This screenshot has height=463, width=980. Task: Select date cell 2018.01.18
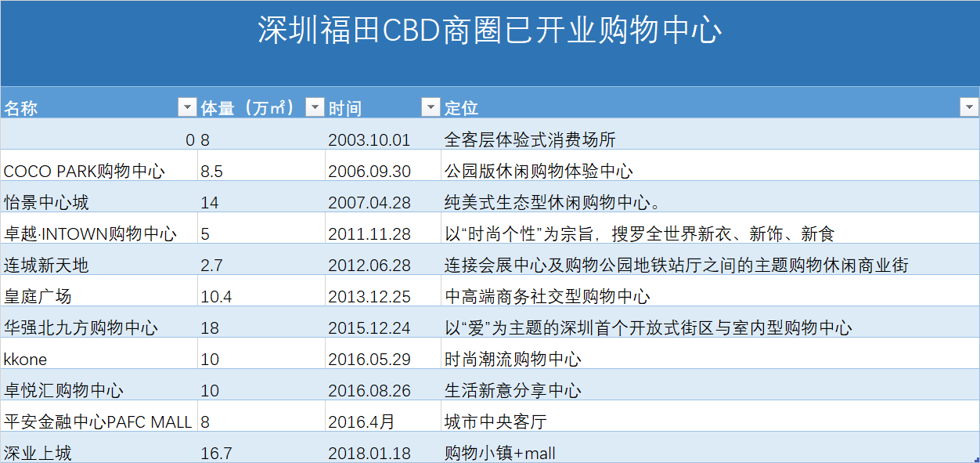[383, 447]
